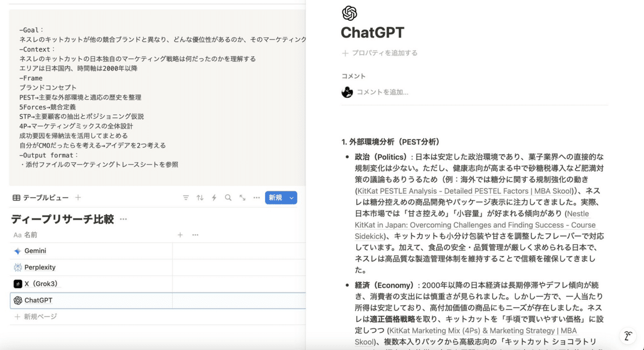Click the ブランドコンセプト line

tap(48, 88)
